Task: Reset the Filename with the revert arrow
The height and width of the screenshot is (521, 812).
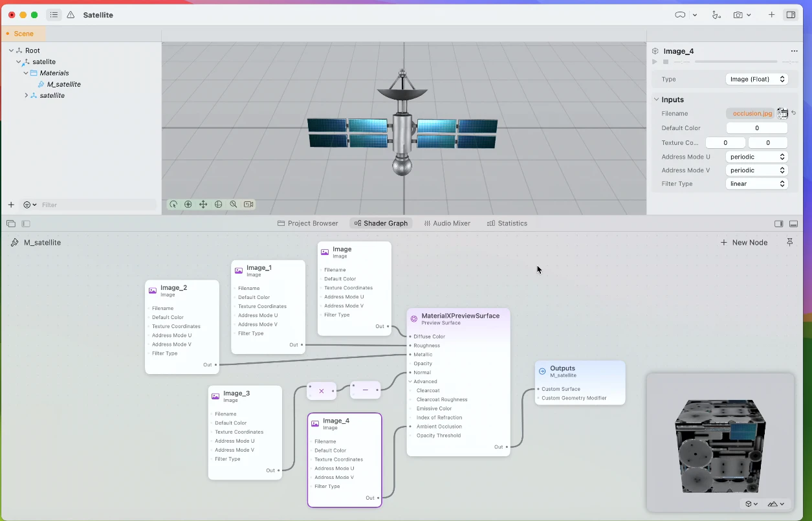Action: coord(794,113)
